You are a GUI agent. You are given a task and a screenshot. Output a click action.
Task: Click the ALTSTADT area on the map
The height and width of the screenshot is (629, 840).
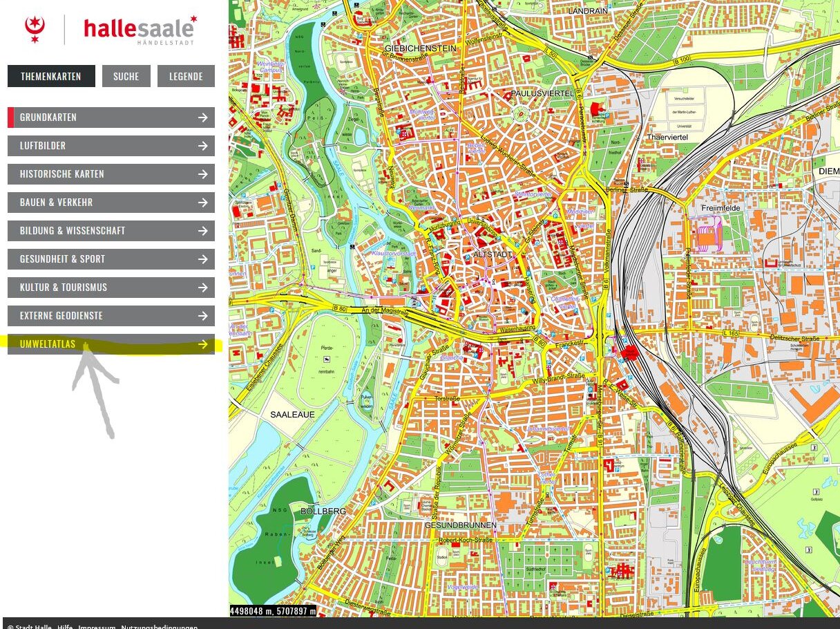coord(494,255)
